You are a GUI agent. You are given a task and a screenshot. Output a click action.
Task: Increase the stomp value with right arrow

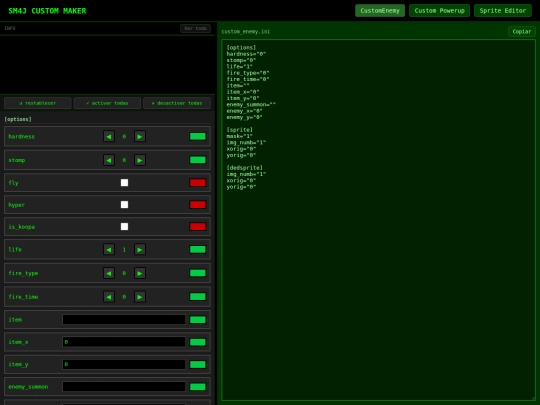139,160
